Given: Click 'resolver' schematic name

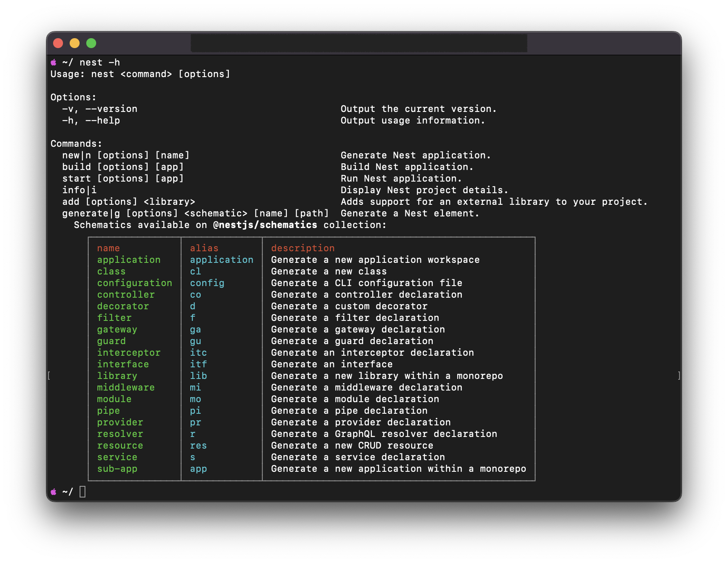Looking at the screenshot, I should pos(120,434).
